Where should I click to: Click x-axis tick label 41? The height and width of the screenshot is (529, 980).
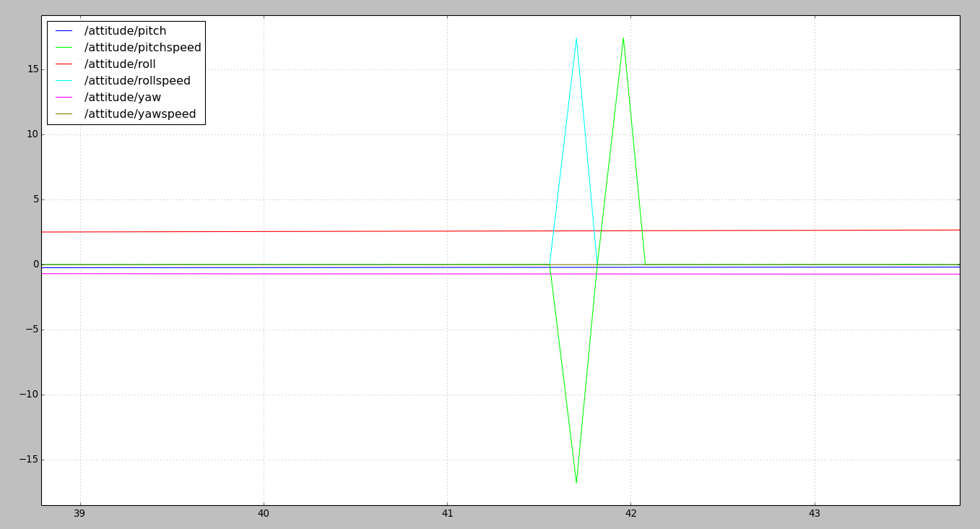[447, 514]
